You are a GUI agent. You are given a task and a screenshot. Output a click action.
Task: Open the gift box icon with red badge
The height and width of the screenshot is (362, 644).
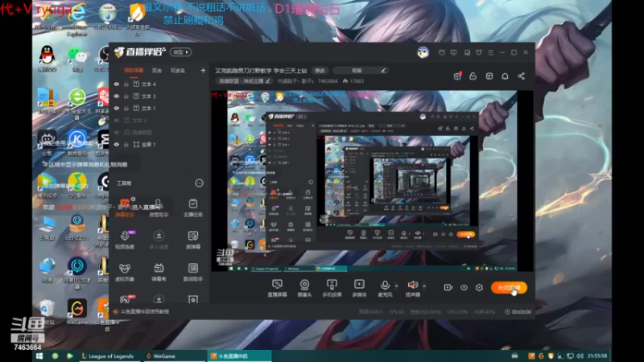pos(457,76)
